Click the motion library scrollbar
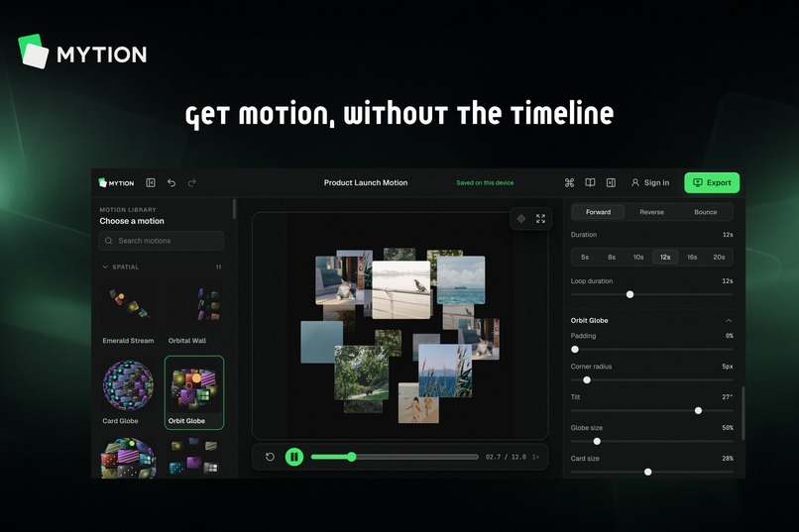This screenshot has width=799, height=532. (x=234, y=209)
